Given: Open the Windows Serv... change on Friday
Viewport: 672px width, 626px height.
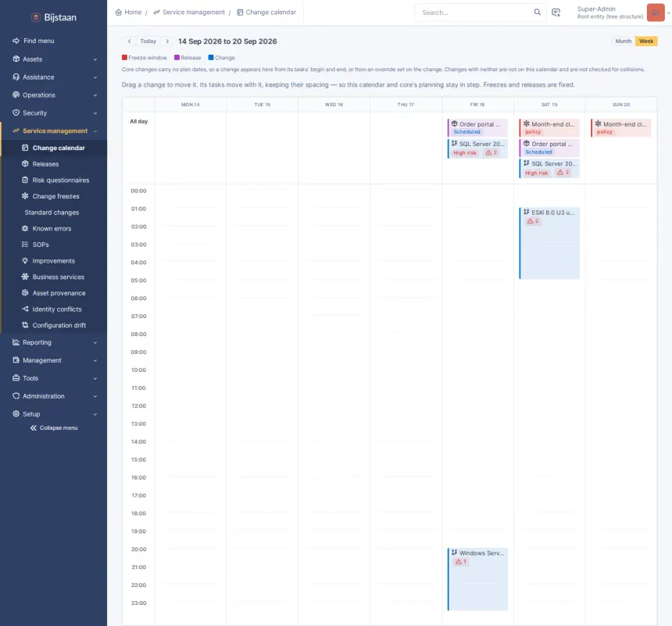Looking at the screenshot, I should tap(477, 579).
